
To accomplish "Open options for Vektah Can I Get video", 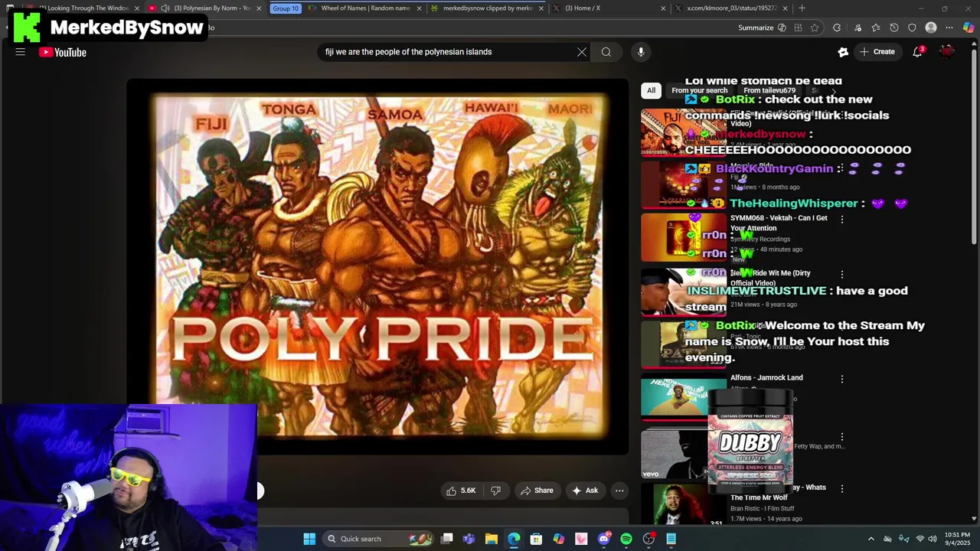I will click(x=842, y=219).
